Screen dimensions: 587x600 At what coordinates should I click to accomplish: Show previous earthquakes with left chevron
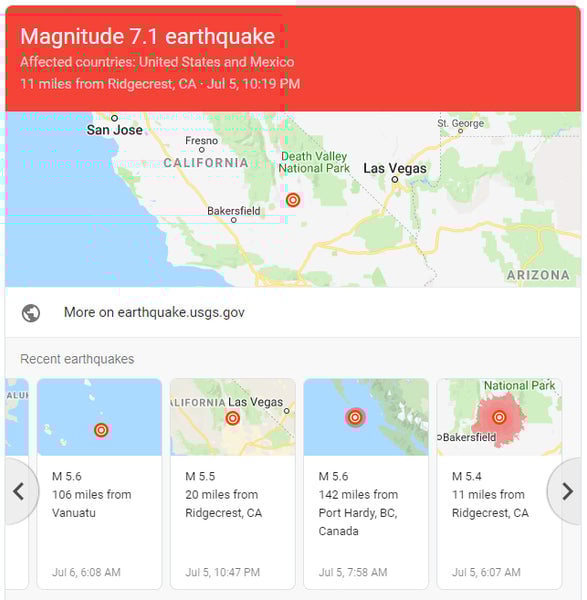click(x=19, y=491)
